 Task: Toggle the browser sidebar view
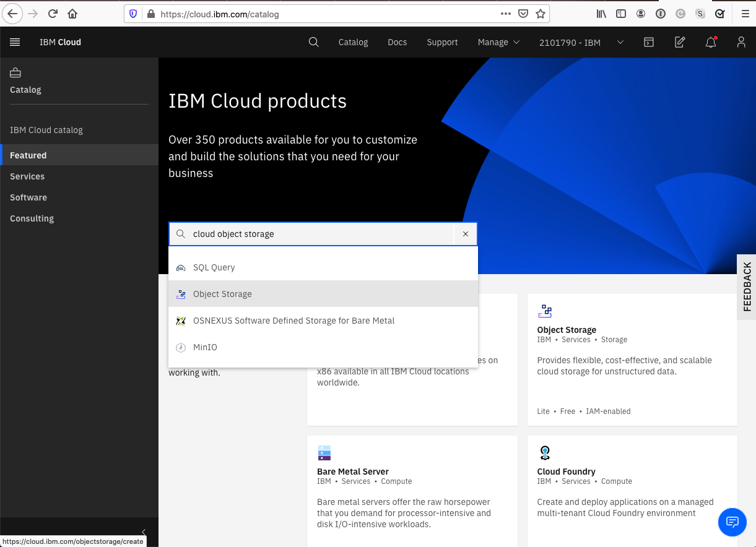[621, 14]
